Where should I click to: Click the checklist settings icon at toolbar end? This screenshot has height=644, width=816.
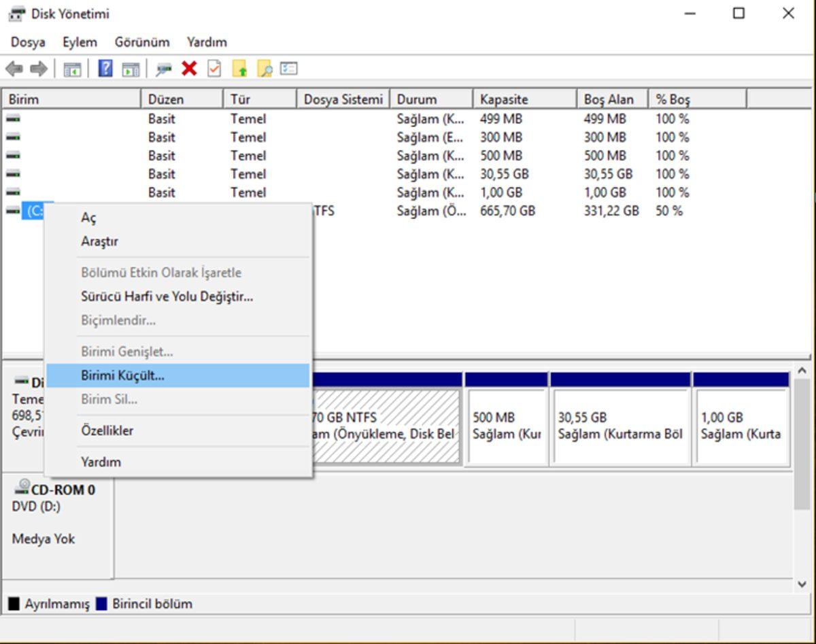click(289, 69)
